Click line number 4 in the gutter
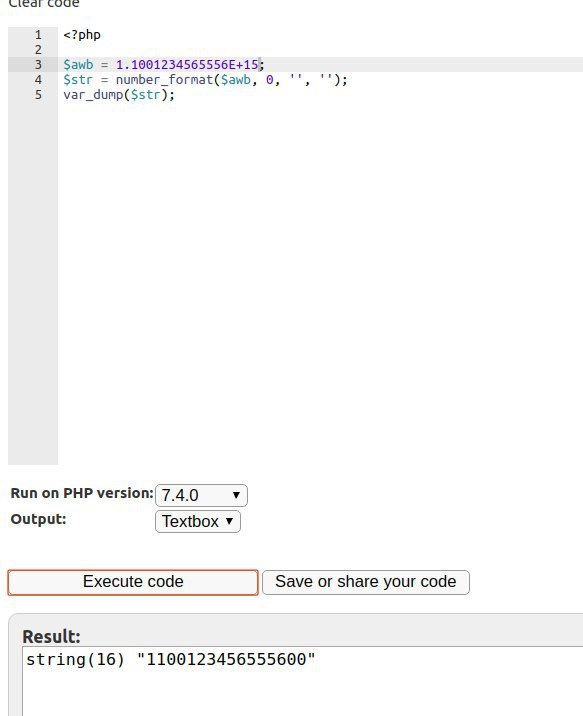Screen dimensions: 583x716 coord(38,80)
